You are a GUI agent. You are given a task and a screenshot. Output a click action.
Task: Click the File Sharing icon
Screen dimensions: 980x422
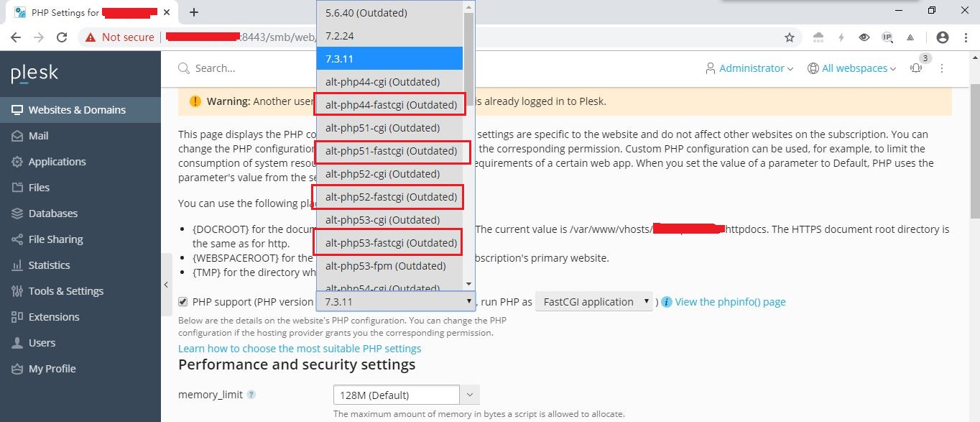point(17,239)
